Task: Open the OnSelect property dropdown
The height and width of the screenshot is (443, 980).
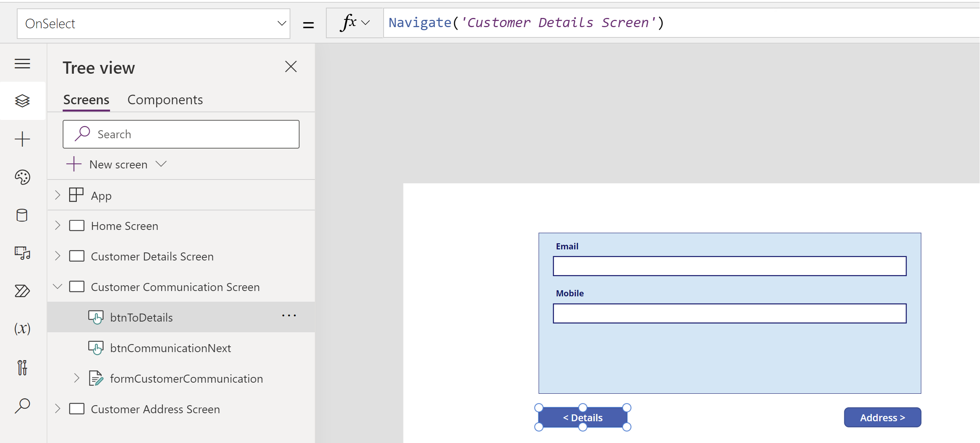Action: coord(281,24)
